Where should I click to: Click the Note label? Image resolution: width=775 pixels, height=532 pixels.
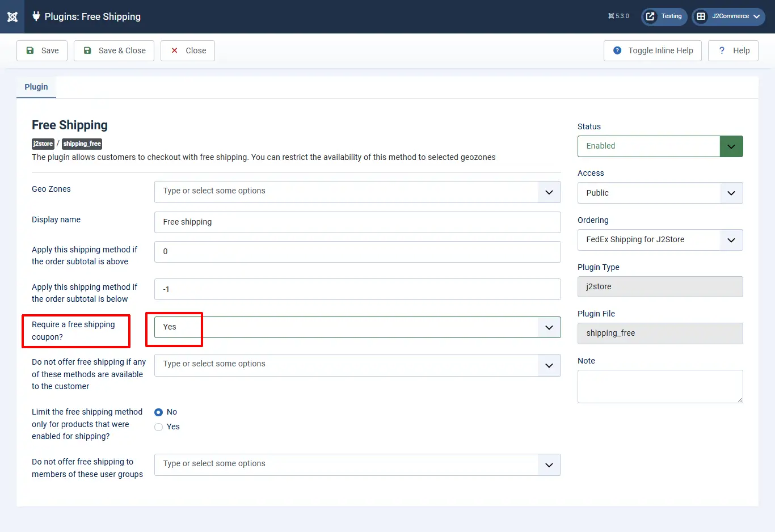click(x=586, y=361)
